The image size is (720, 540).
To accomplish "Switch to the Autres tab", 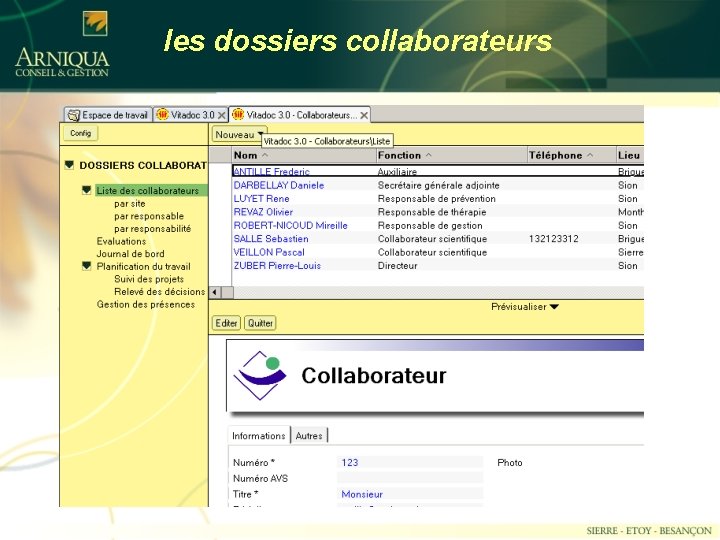I will (x=309, y=436).
